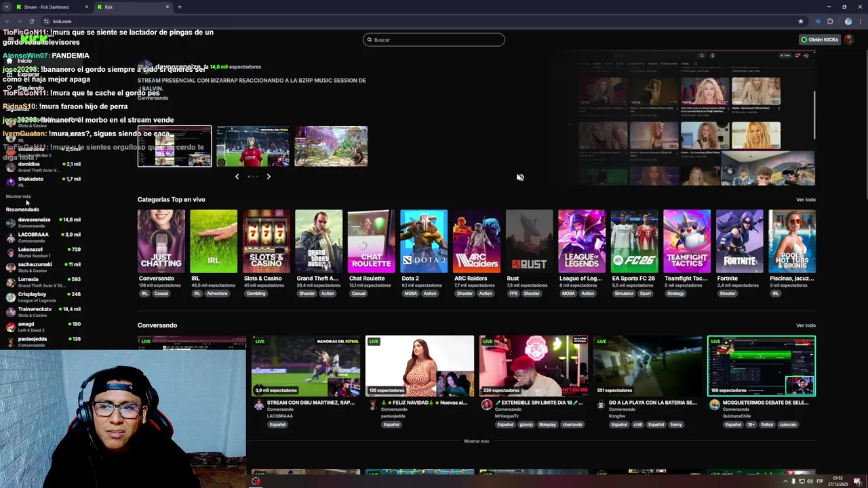Open LACOBRAAA channel in the sidebar

click(x=43, y=237)
